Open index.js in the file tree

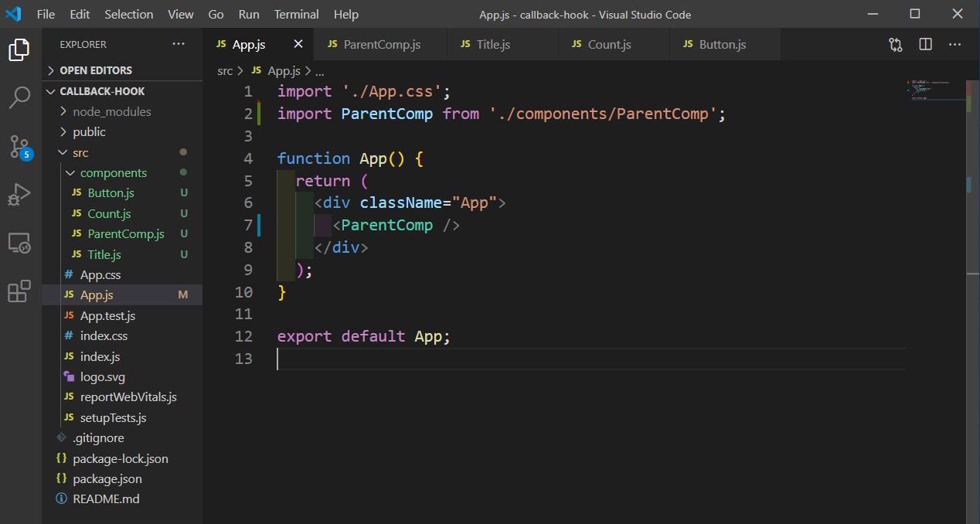(122, 356)
